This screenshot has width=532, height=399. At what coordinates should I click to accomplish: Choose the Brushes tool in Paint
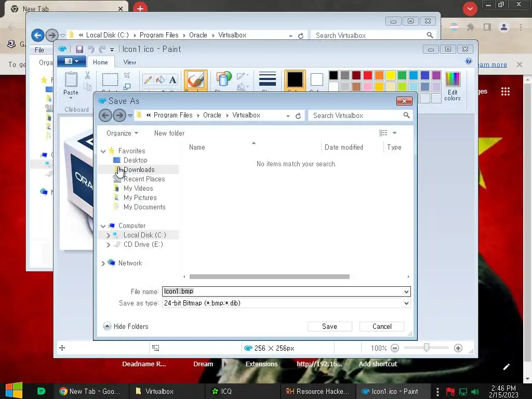[x=196, y=81]
